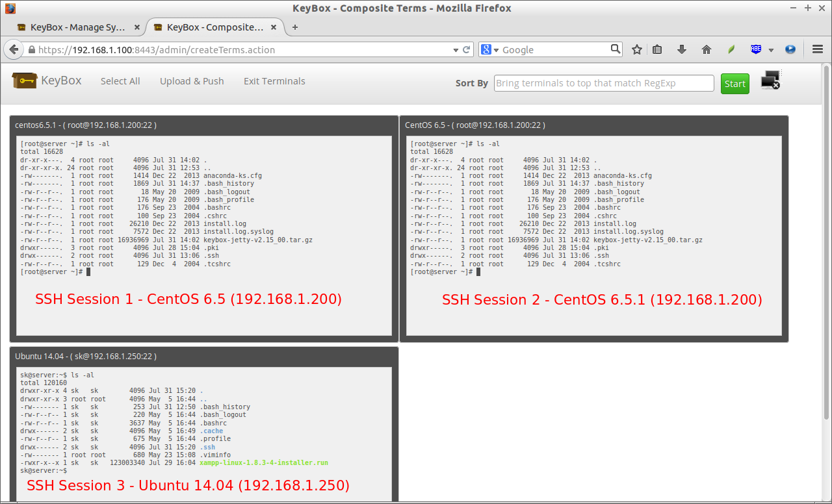Click the disconnect terminals monitor icon

[770, 81]
